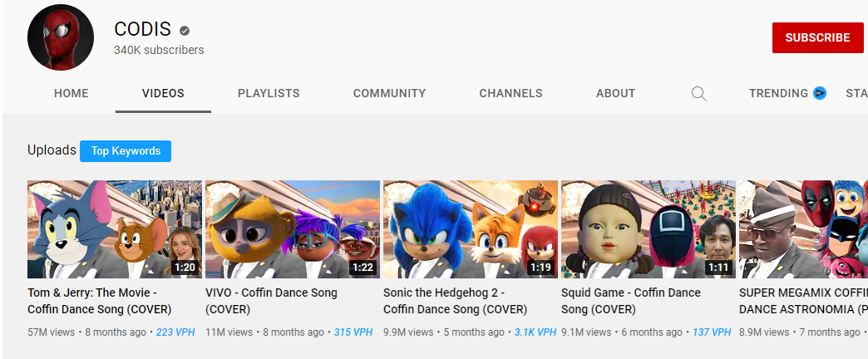Screen dimensions: 868x359
Task: Click the CODIS Spider-Man channel avatar
Action: click(x=61, y=37)
